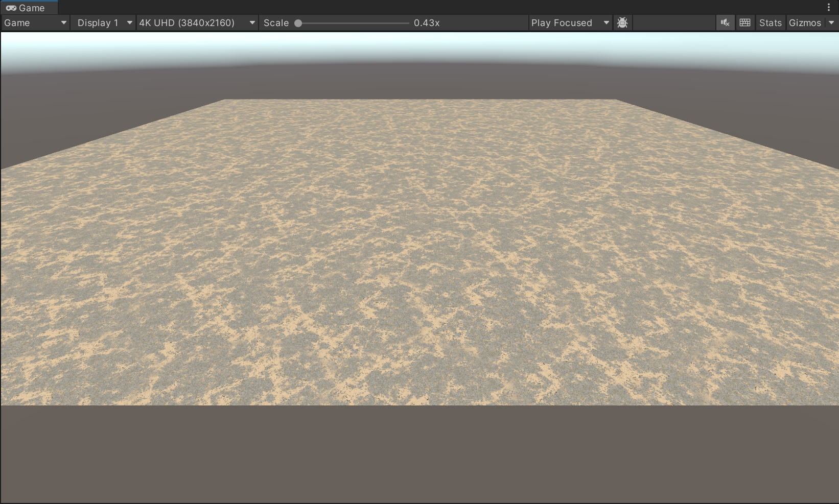Click the Scale label
839x504 pixels.
276,23
